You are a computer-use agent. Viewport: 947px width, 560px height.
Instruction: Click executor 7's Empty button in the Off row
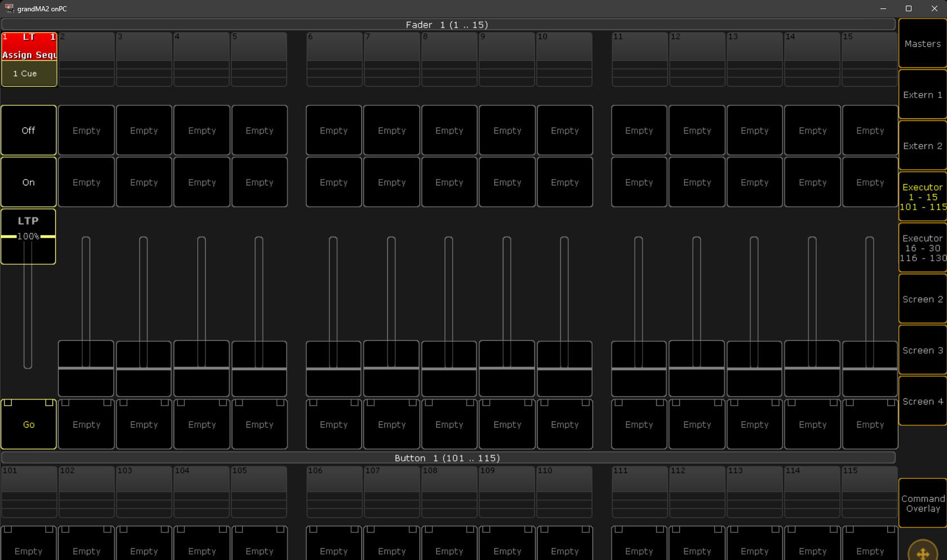(x=392, y=130)
